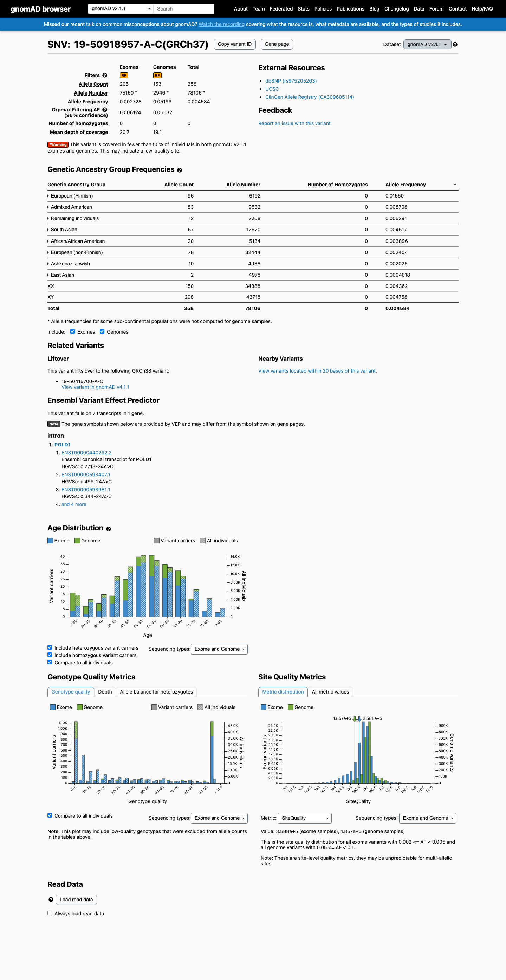Click the Load read data button

pos(76,900)
